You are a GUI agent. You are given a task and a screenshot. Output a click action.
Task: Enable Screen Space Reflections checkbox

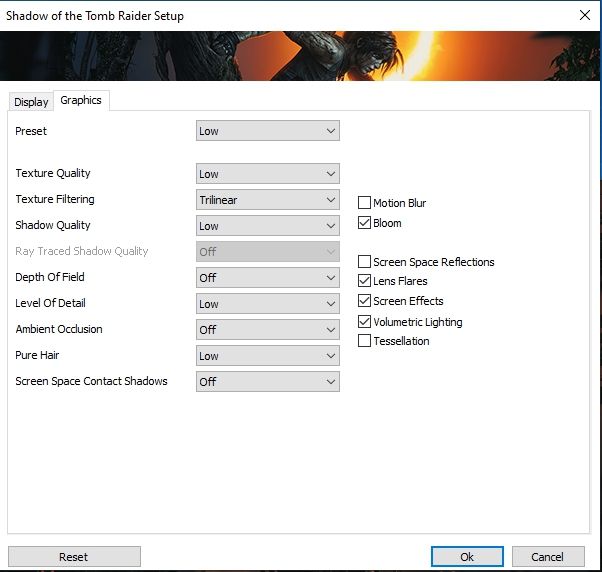click(364, 262)
